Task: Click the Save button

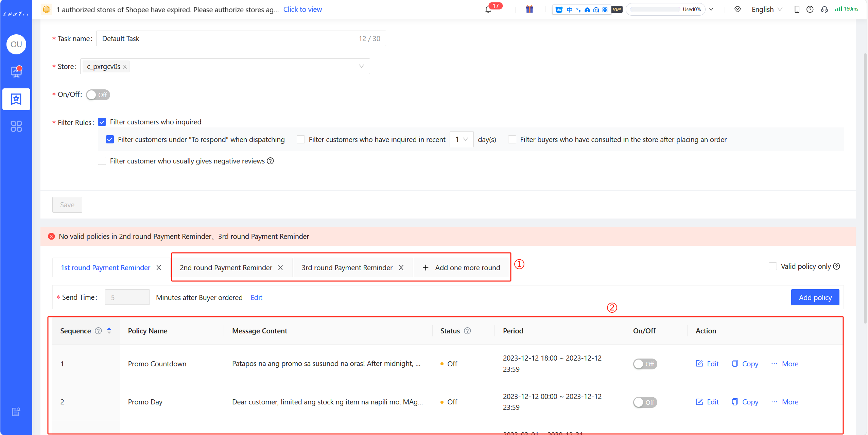Action: [67, 205]
